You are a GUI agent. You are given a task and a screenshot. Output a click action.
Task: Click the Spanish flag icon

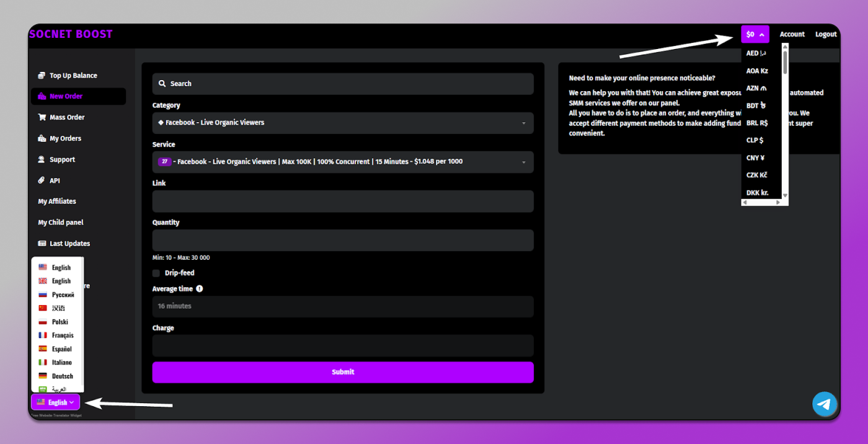(x=43, y=349)
